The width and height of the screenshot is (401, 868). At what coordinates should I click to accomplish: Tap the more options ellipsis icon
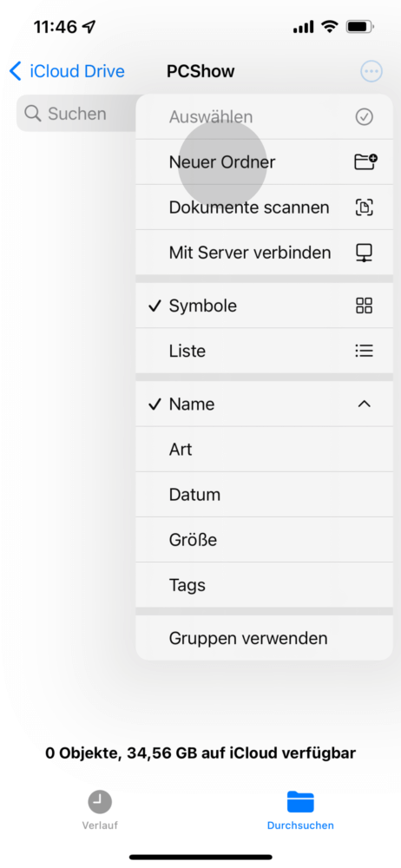[371, 71]
